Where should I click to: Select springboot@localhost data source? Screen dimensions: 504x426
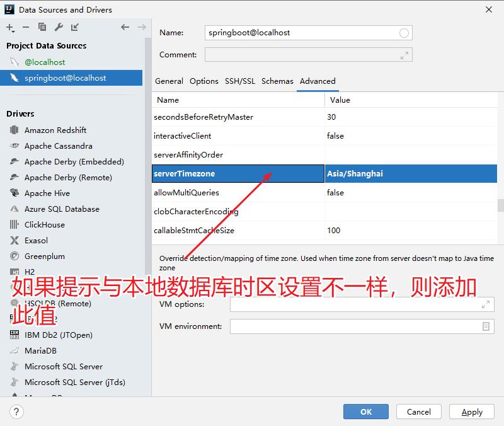pos(71,78)
